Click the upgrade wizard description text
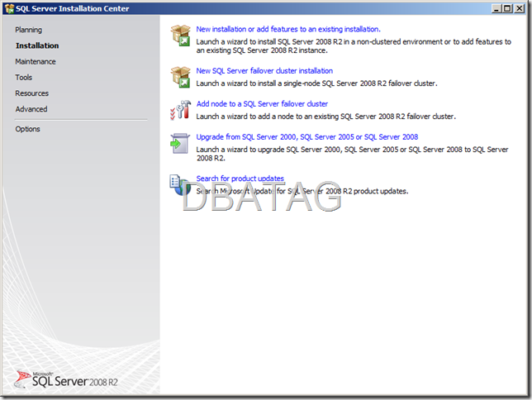 352,154
